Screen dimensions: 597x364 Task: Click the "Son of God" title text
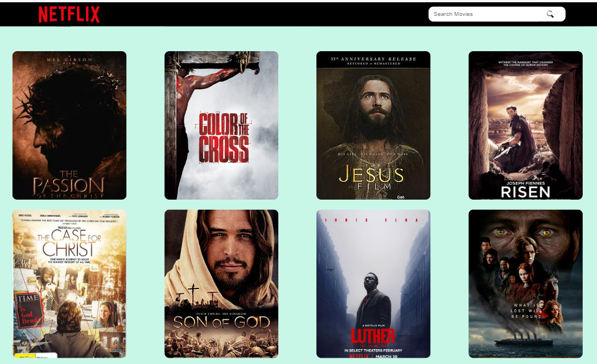pos(221,322)
